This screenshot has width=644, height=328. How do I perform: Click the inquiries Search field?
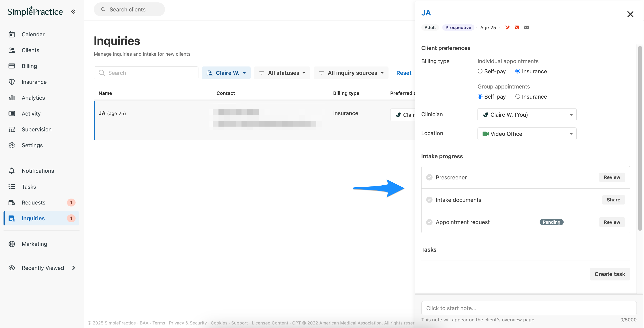tap(146, 73)
